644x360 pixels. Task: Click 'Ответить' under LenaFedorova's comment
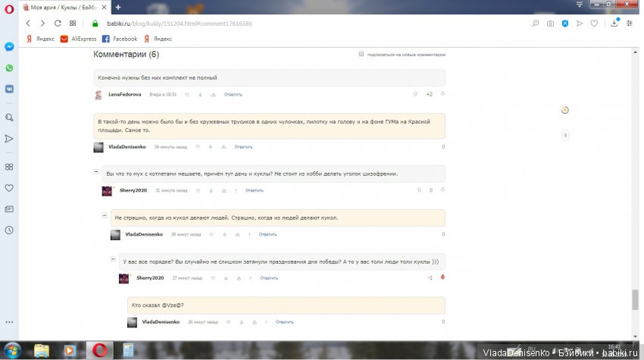point(233,95)
